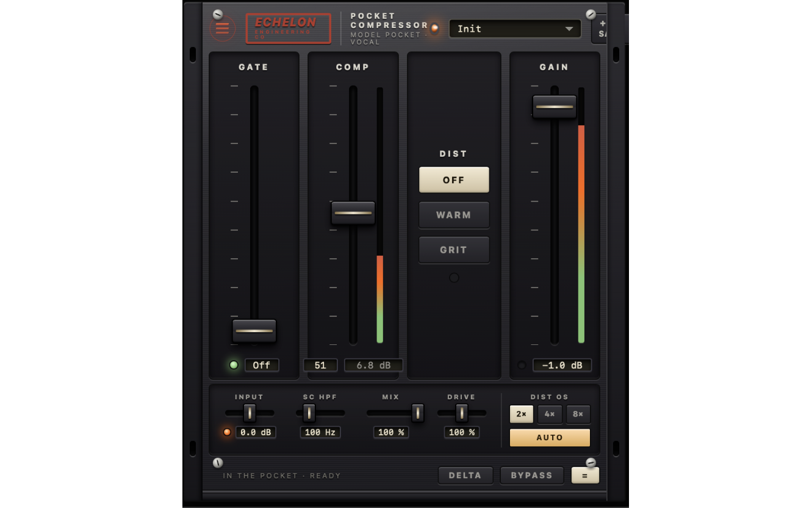Click the DIST OS label

550,397
